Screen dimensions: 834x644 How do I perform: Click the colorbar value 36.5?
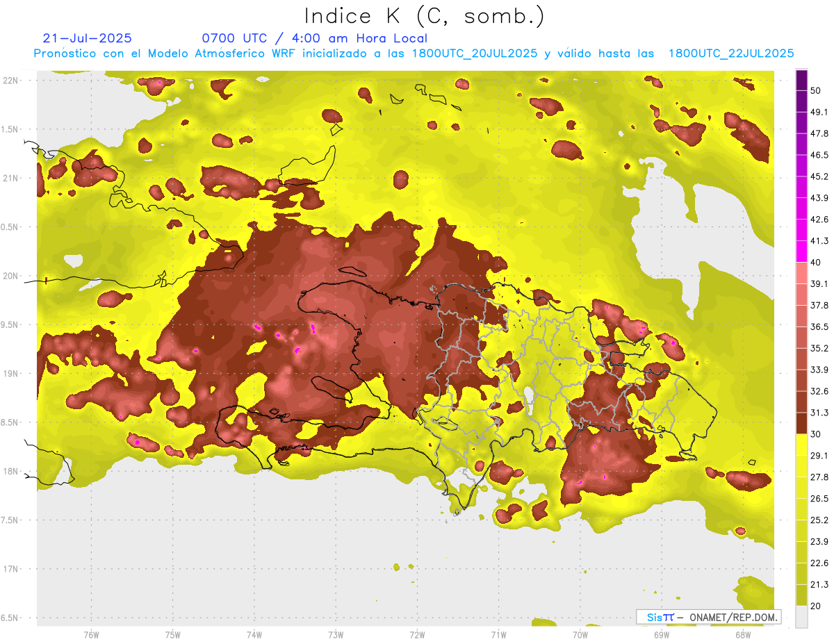[819, 327]
